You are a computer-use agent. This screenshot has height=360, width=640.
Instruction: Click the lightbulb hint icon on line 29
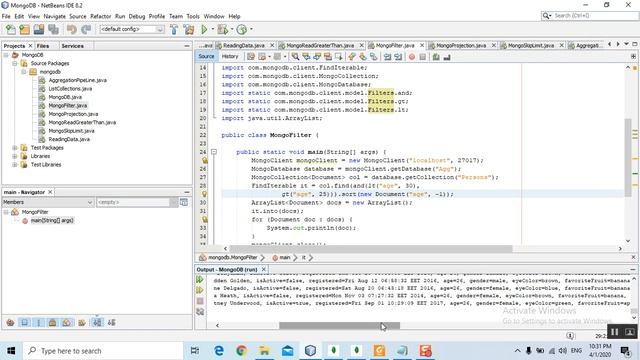pos(204,194)
